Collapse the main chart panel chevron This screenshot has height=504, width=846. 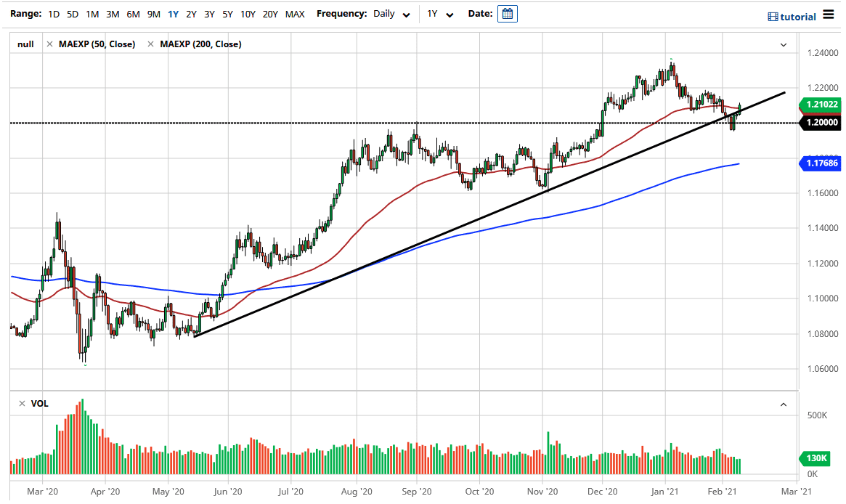coord(784,45)
